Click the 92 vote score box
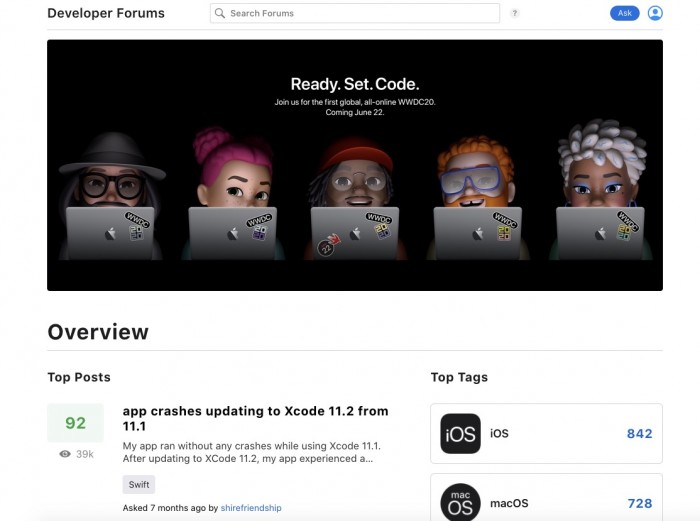Image resolution: width=700 pixels, height=521 pixels. point(75,423)
